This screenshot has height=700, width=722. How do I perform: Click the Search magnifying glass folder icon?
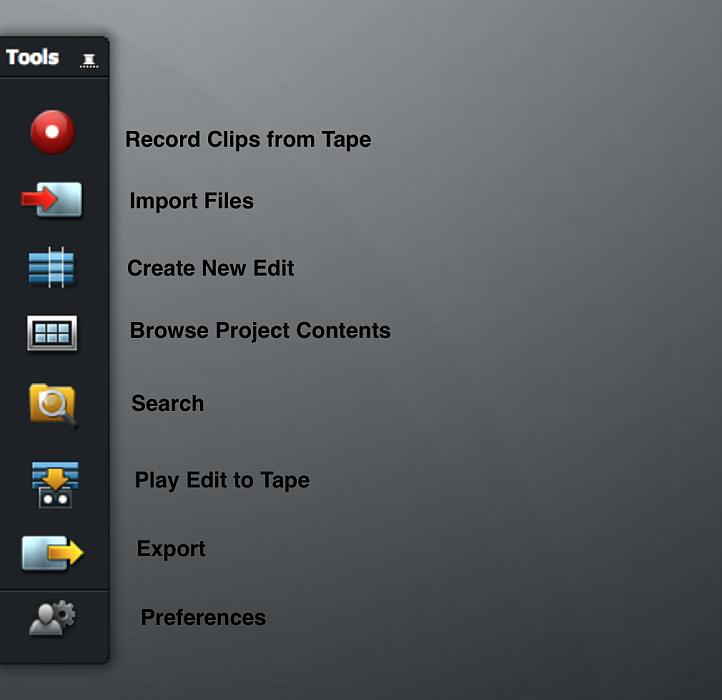(52, 404)
